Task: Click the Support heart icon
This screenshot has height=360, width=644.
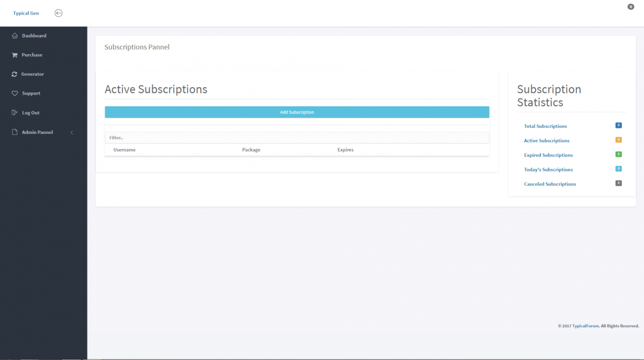Action: 14,93
